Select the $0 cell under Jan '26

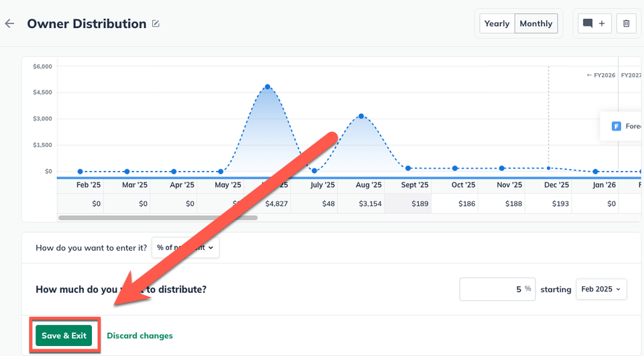(595, 203)
